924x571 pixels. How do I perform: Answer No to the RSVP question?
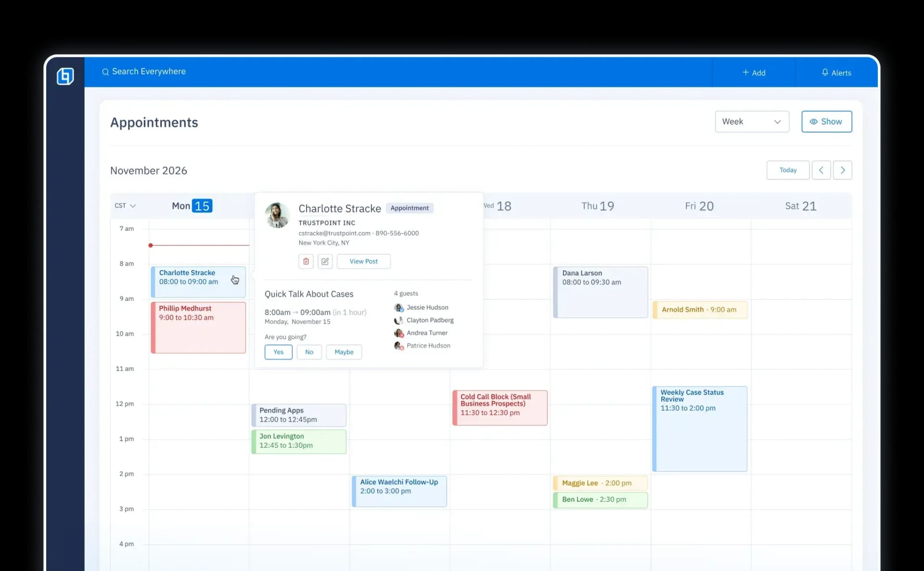coord(309,352)
